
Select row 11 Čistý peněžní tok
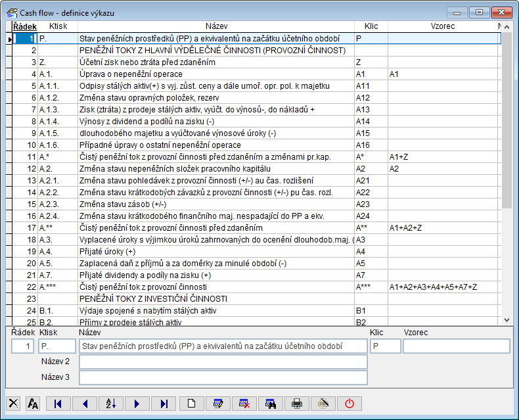coord(216,157)
